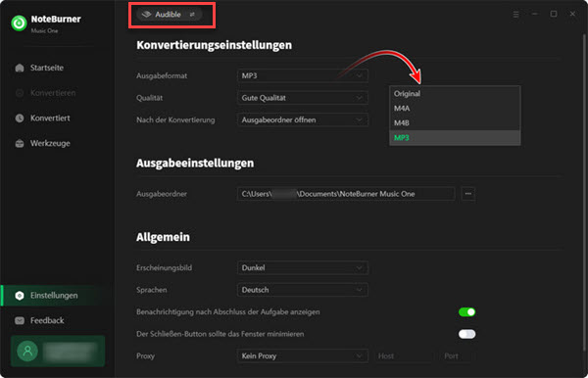588x378 pixels.
Task: Expand the Proxy dropdown
Action: (302, 355)
